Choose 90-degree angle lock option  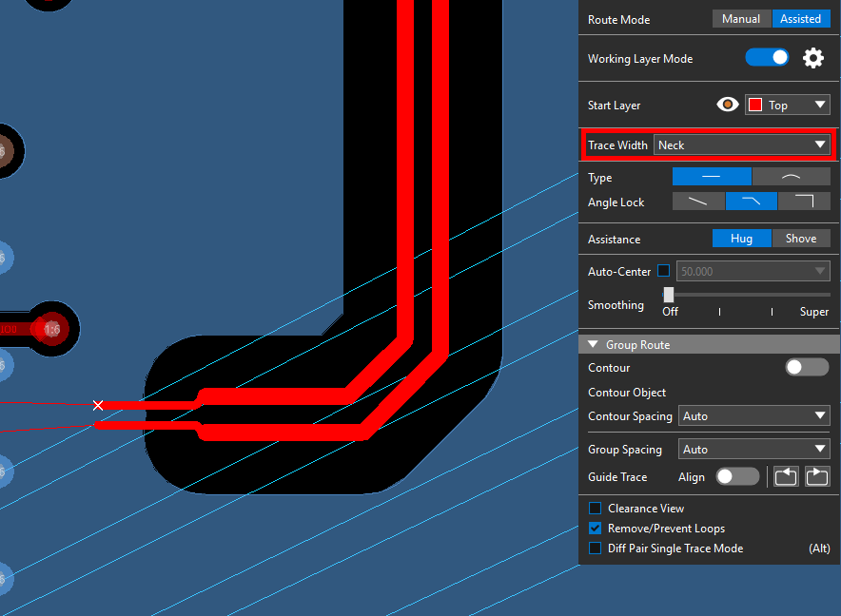[x=804, y=202]
